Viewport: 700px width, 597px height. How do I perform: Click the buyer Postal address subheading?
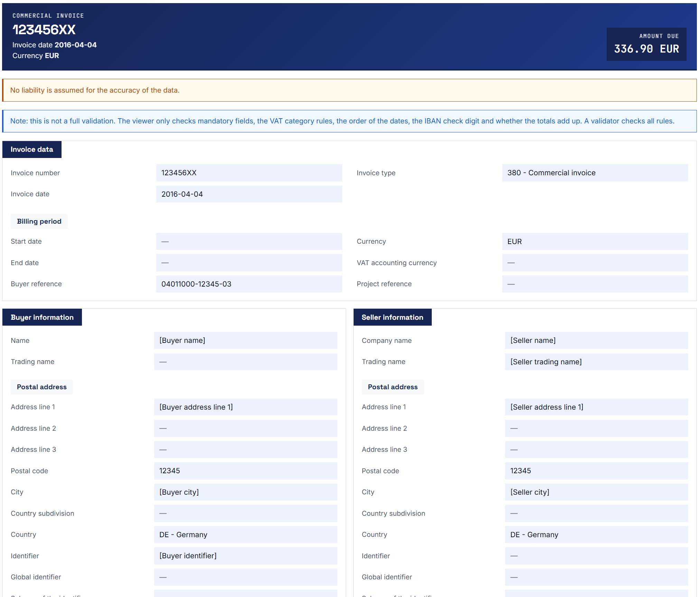point(42,387)
